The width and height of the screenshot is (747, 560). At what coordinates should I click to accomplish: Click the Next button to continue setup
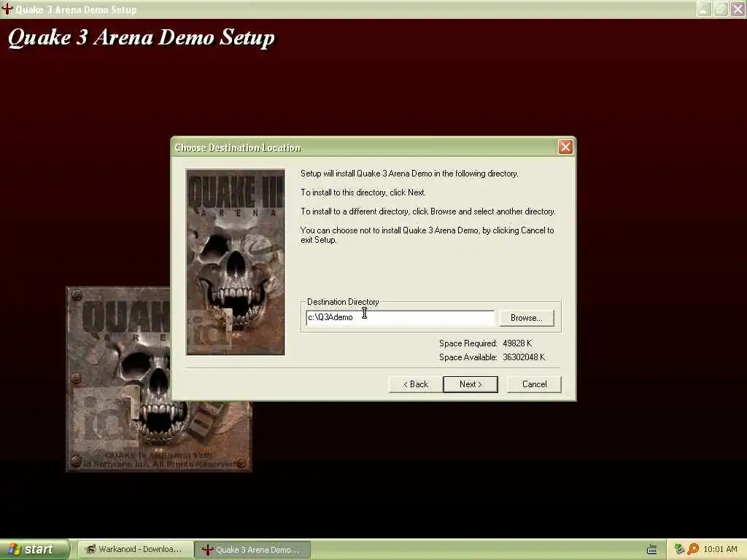(471, 384)
